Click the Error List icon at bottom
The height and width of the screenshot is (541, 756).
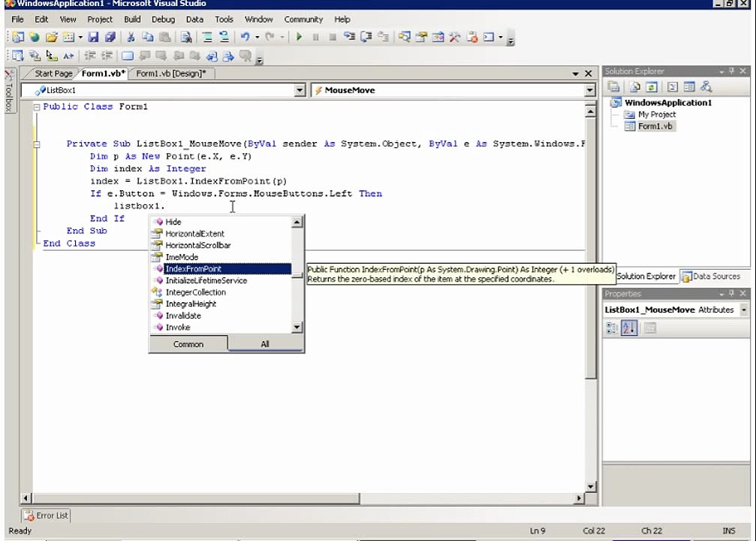pyautogui.click(x=29, y=516)
